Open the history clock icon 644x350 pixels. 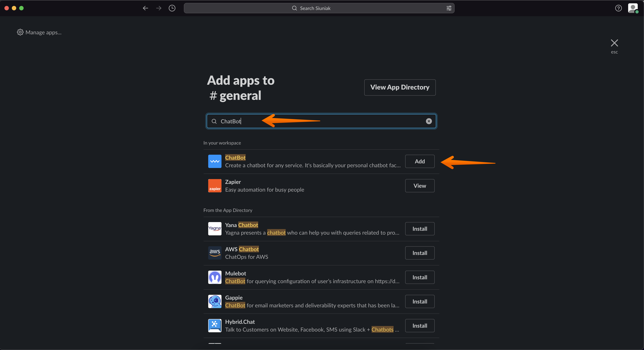coord(172,8)
